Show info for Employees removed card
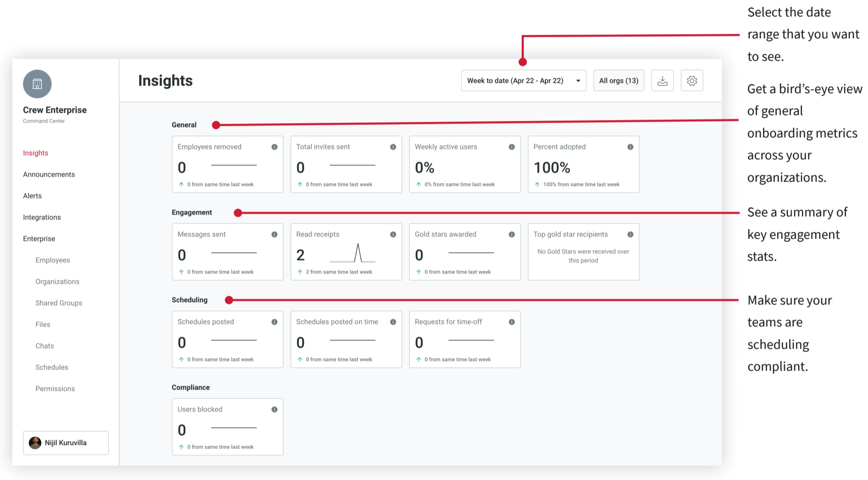The width and height of the screenshot is (868, 480). tap(274, 147)
